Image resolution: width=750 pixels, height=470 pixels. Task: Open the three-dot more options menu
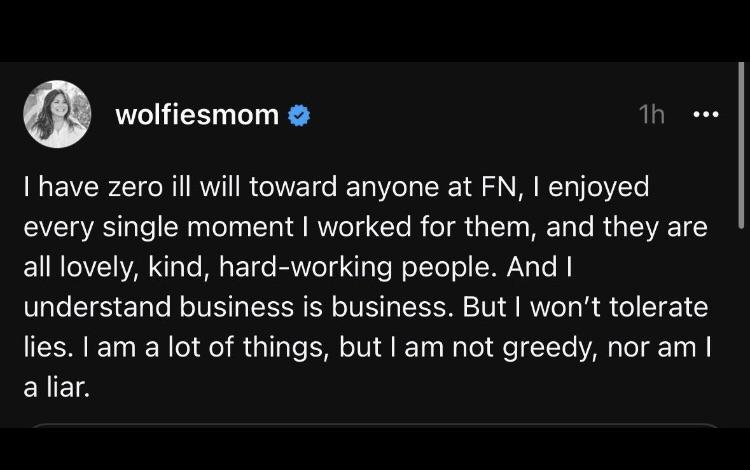point(706,115)
